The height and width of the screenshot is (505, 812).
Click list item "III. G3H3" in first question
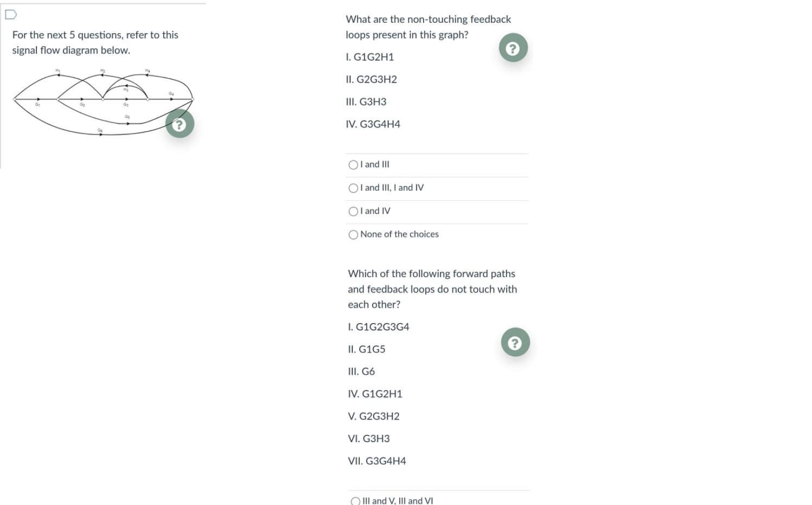point(366,102)
